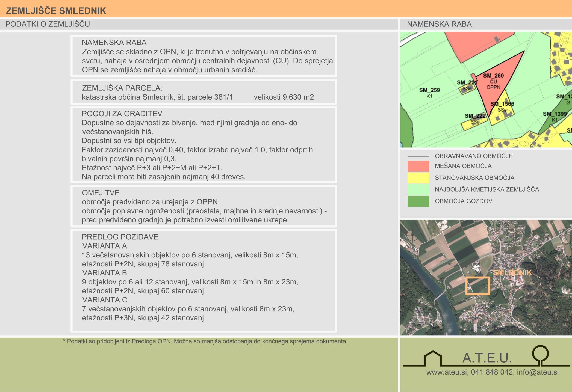Click the VARIANTA C label
This screenshot has height=392, width=572.
coord(105,300)
